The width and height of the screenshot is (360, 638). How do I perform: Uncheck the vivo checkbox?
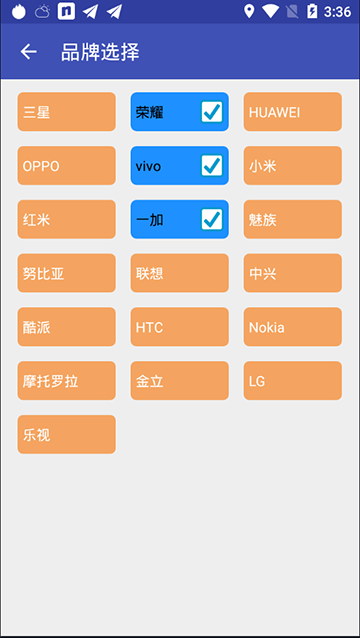pyautogui.click(x=212, y=166)
